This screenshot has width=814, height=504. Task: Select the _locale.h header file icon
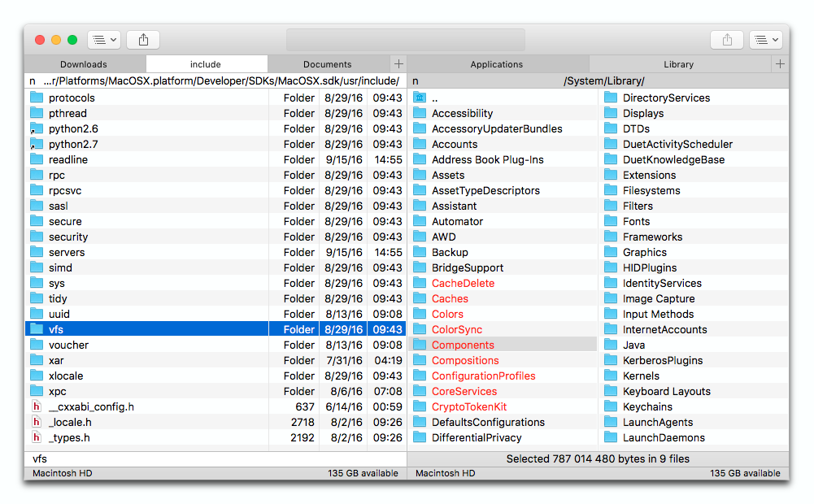37,422
